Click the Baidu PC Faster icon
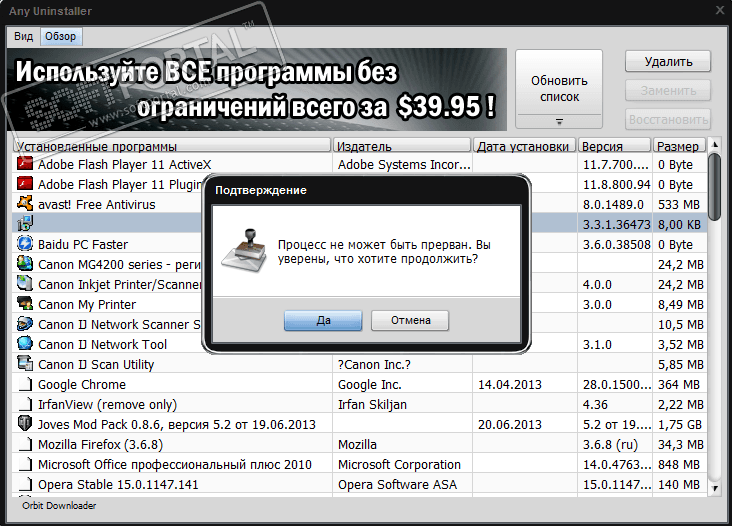732x526 pixels. coord(25,244)
